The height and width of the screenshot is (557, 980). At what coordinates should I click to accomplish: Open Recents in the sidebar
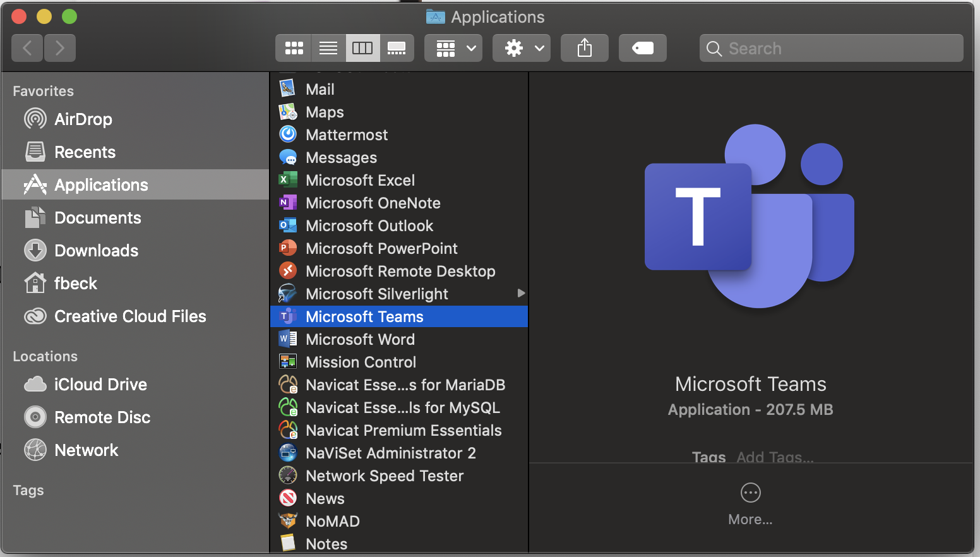pos(135,152)
